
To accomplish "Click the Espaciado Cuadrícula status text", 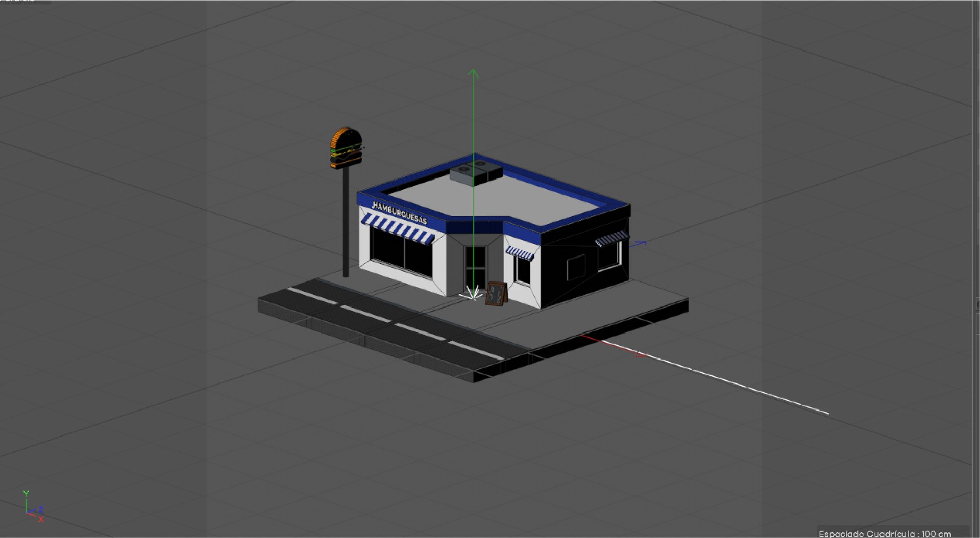I will [885, 533].
